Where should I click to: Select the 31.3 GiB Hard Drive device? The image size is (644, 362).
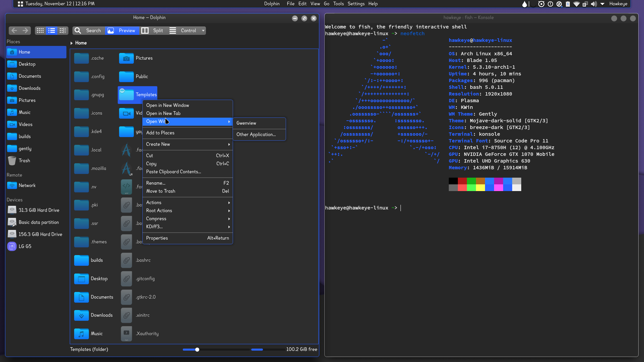pos(36,210)
